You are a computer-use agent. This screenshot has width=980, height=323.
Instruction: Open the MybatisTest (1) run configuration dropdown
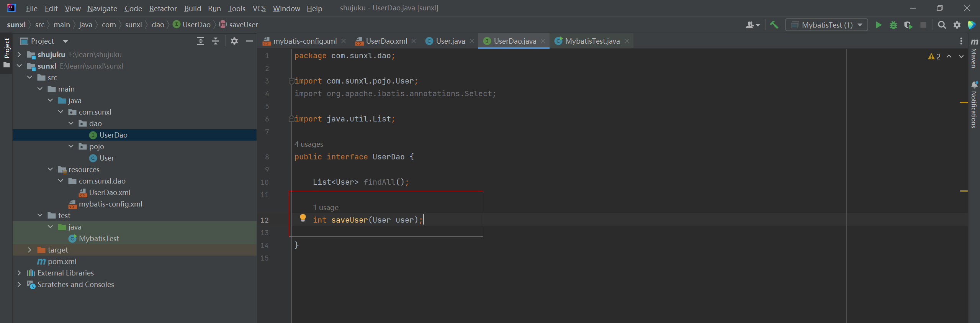[x=826, y=25]
